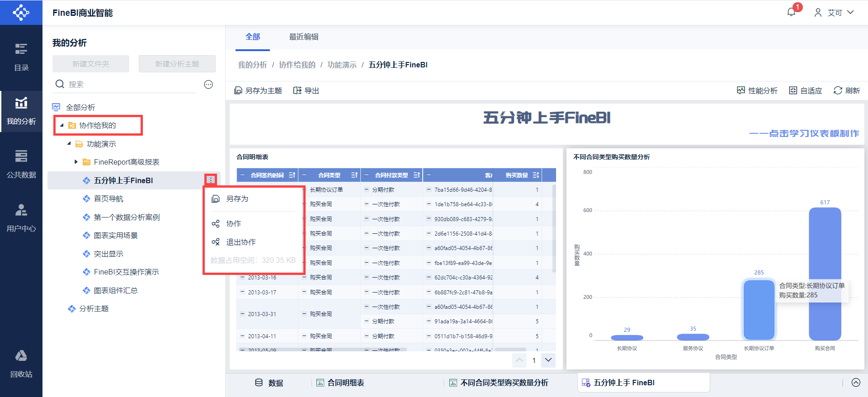Open the 图表实用场景 dashboard

116,235
